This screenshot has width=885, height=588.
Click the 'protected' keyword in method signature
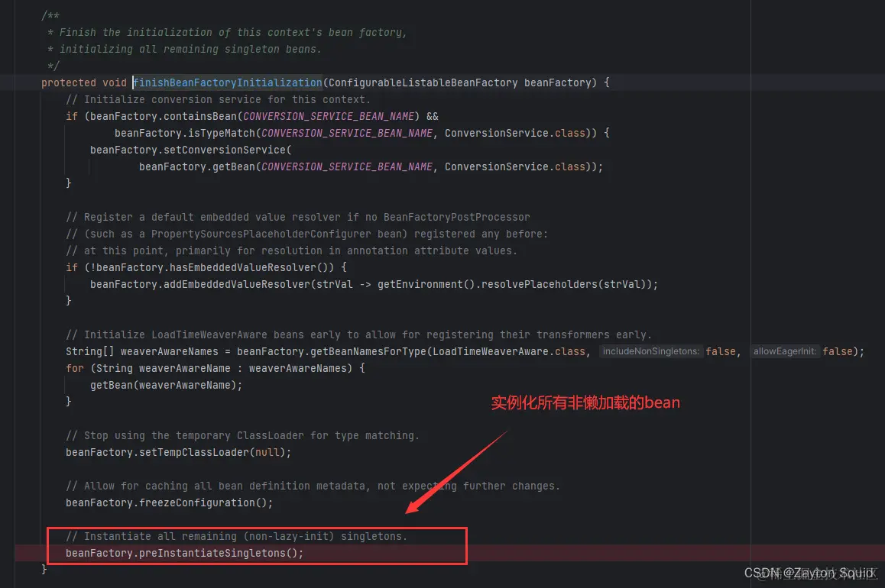click(69, 83)
